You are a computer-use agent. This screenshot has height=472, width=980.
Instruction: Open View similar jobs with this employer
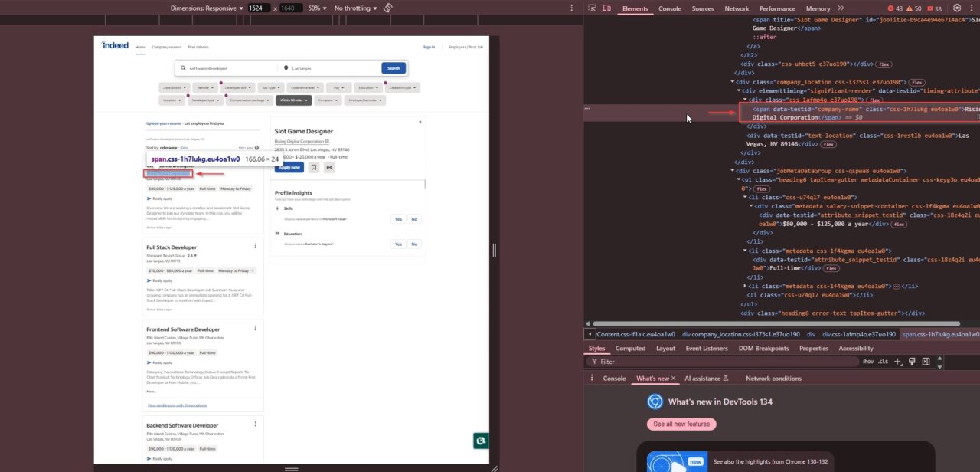177,405
